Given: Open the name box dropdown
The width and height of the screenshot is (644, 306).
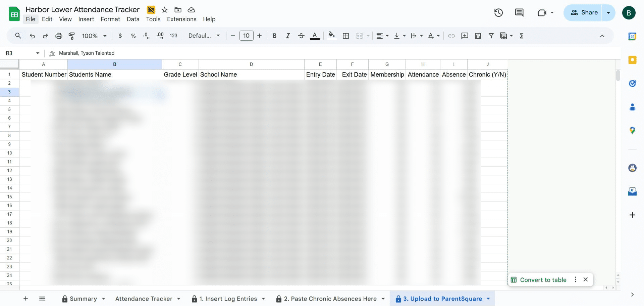Looking at the screenshot, I should click(x=38, y=53).
